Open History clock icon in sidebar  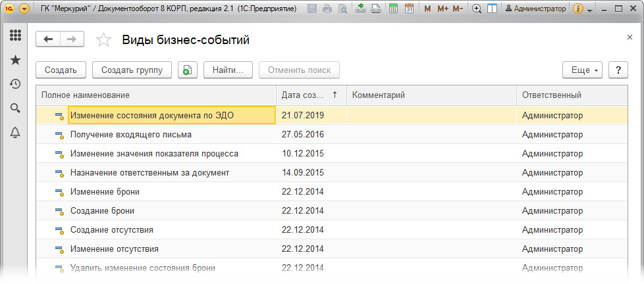coord(15,84)
